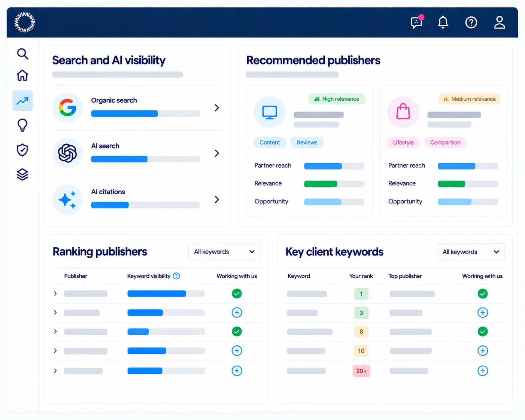Go to Home via sidebar house icon
The height and width of the screenshot is (420, 525).
[22, 75]
